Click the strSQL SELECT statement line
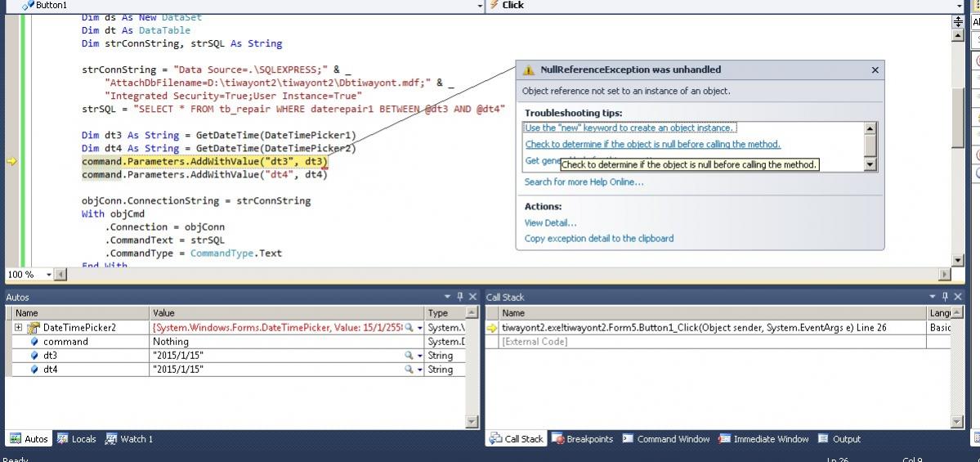 pyautogui.click(x=293, y=109)
